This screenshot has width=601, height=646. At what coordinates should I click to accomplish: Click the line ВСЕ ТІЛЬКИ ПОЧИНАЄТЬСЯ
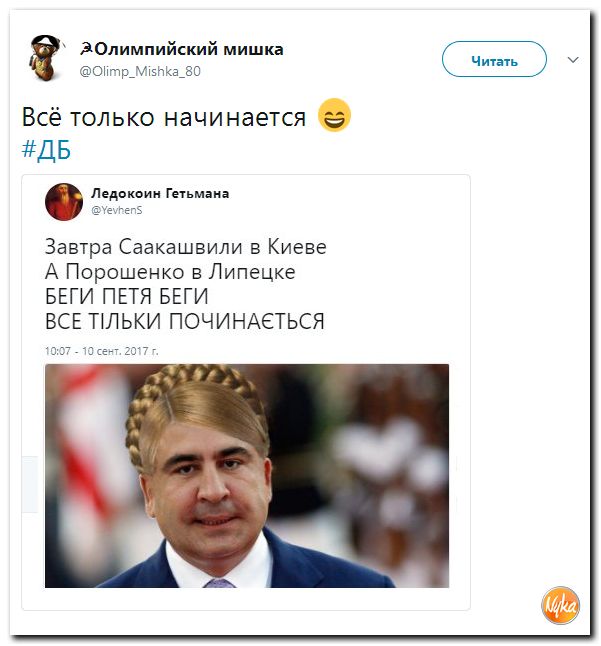point(185,321)
